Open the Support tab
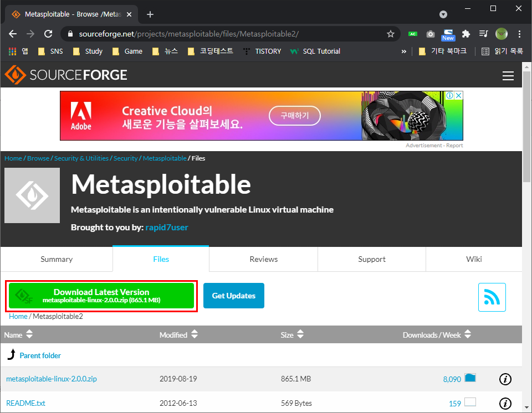 [372, 259]
